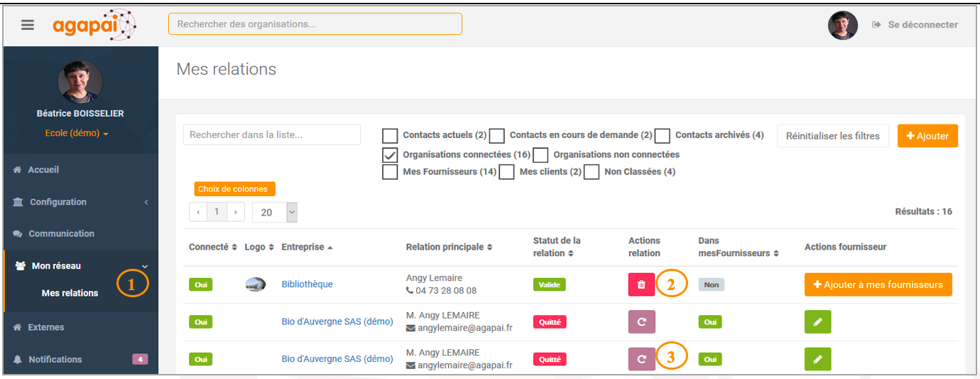Sort by Connecté column arrows
This screenshot has width=980, height=379.
pos(234,247)
